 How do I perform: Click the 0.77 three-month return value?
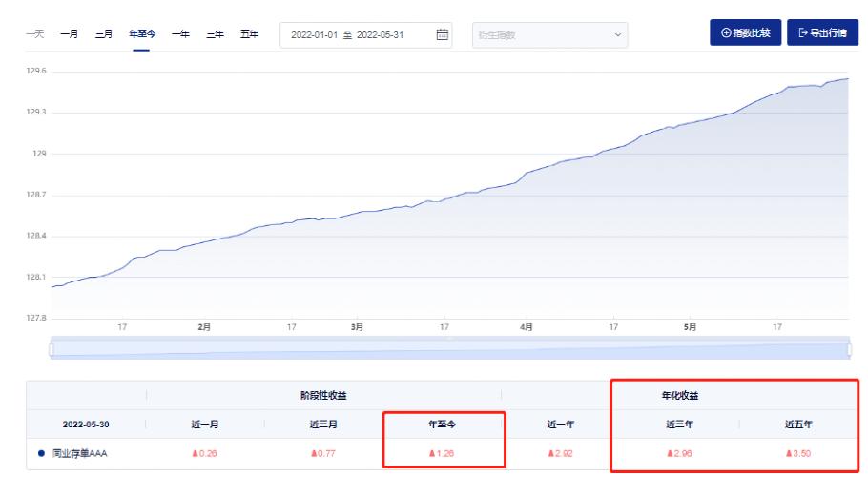(323, 453)
